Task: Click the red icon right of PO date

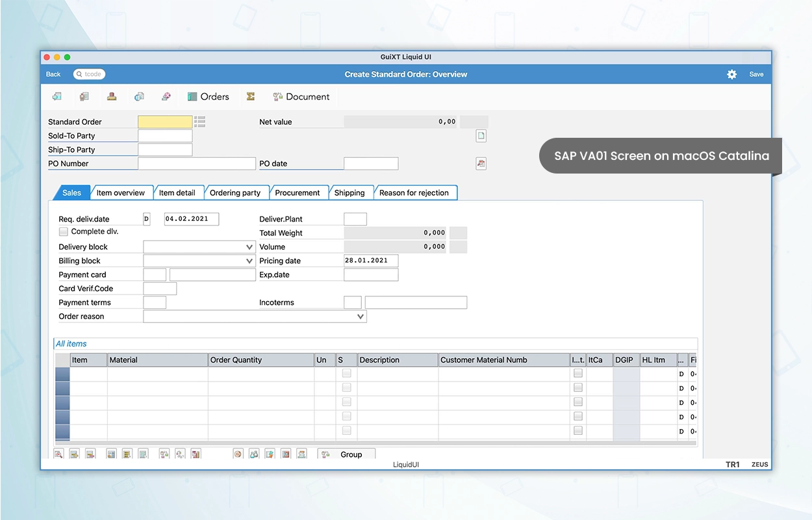Action: (x=481, y=163)
